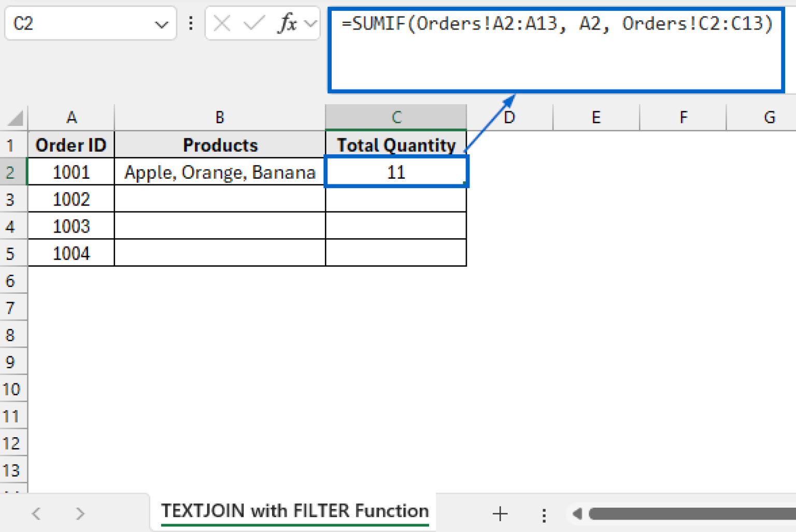Expand the formula bar function dropdown chevron
Image resolution: width=796 pixels, height=532 pixels.
[x=311, y=23]
